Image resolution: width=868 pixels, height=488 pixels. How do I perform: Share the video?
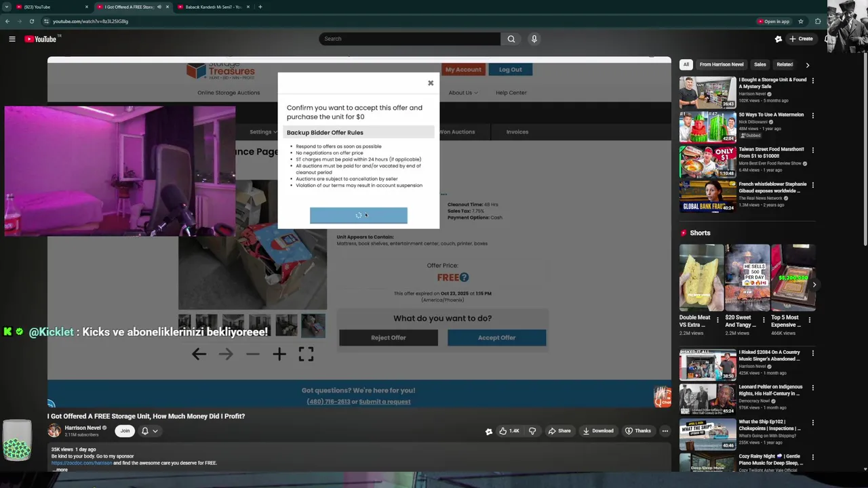point(559,431)
